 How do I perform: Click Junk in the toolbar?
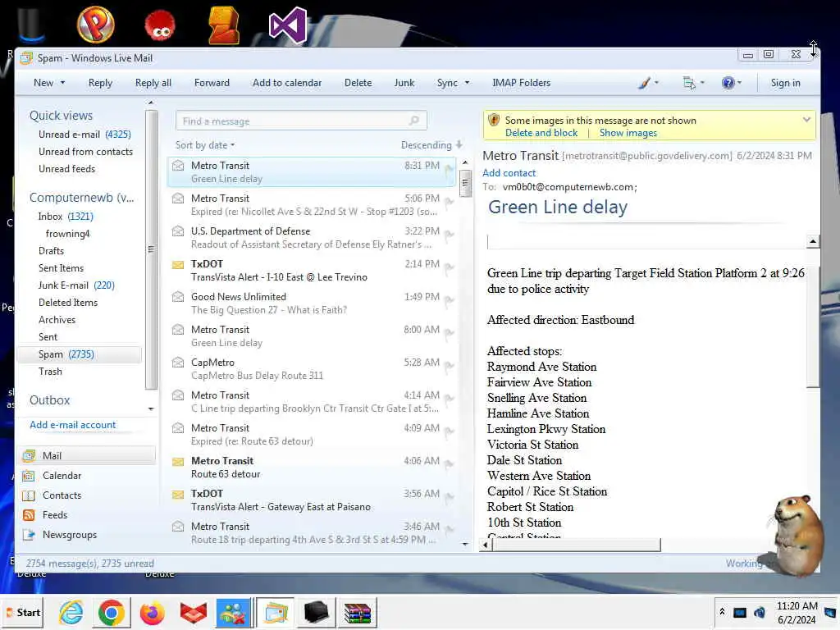pyautogui.click(x=404, y=83)
